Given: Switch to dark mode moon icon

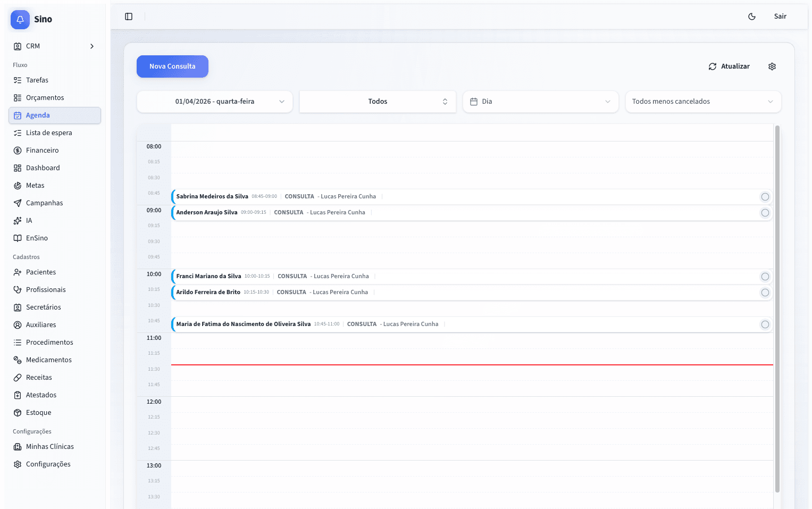Looking at the screenshot, I should tap(752, 16).
